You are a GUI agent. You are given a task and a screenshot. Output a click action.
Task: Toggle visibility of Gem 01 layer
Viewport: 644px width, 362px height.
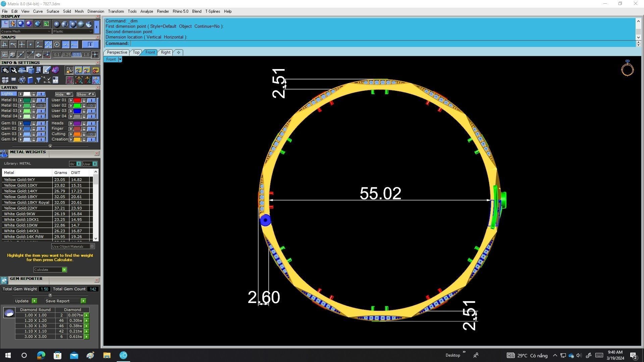pyautogui.click(x=41, y=123)
